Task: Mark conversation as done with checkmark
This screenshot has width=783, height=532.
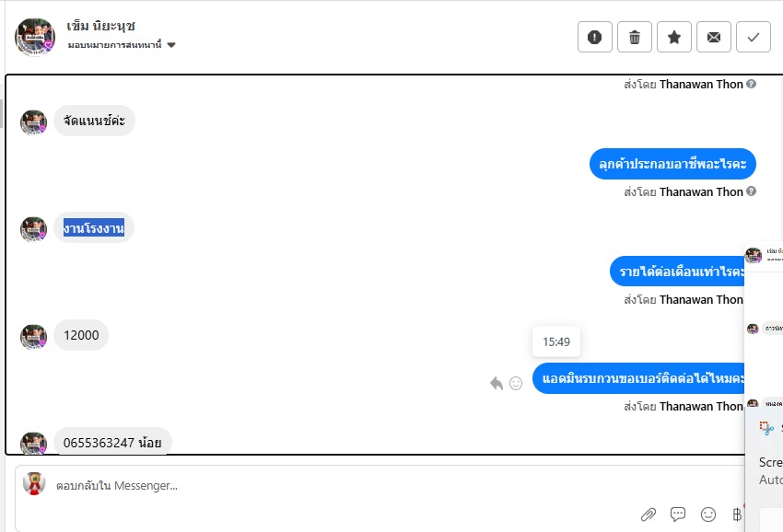Action: [753, 37]
